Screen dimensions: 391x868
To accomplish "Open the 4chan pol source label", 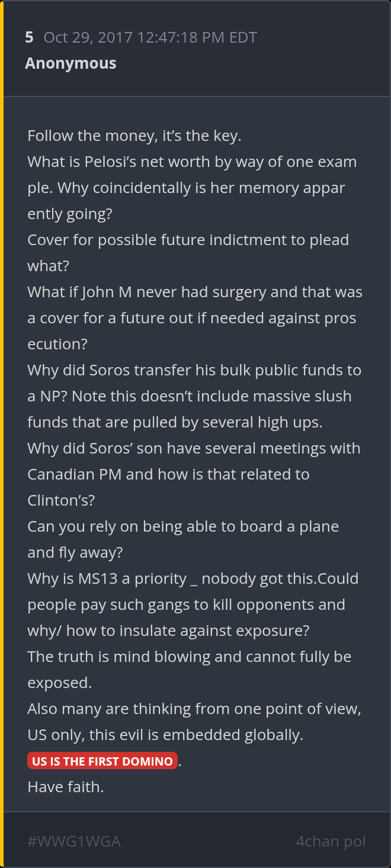I will pyautogui.click(x=331, y=841).
